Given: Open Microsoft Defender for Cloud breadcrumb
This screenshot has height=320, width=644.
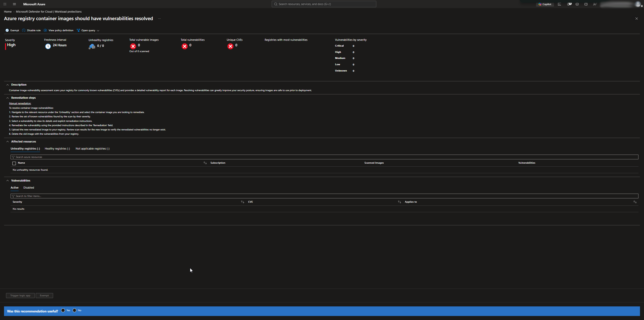Looking at the screenshot, I should pyautogui.click(x=49, y=12).
